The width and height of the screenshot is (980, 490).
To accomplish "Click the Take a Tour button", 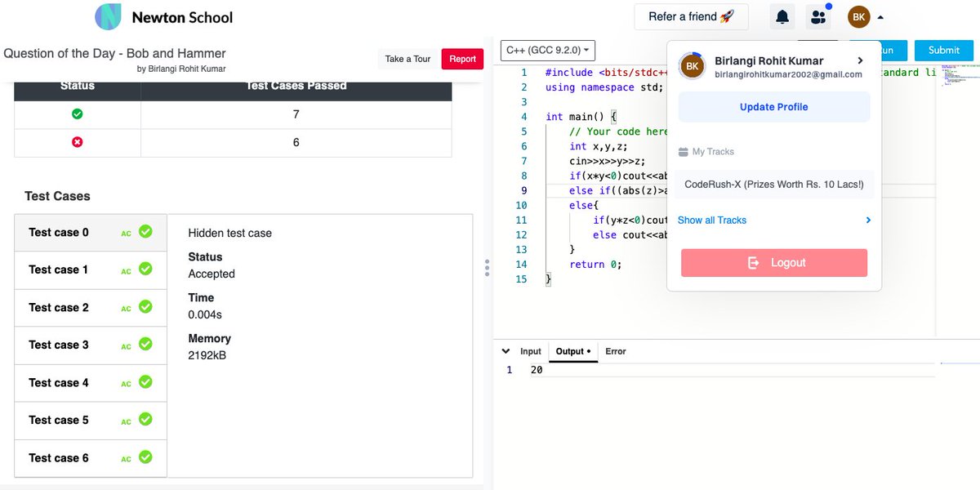I will click(x=408, y=59).
